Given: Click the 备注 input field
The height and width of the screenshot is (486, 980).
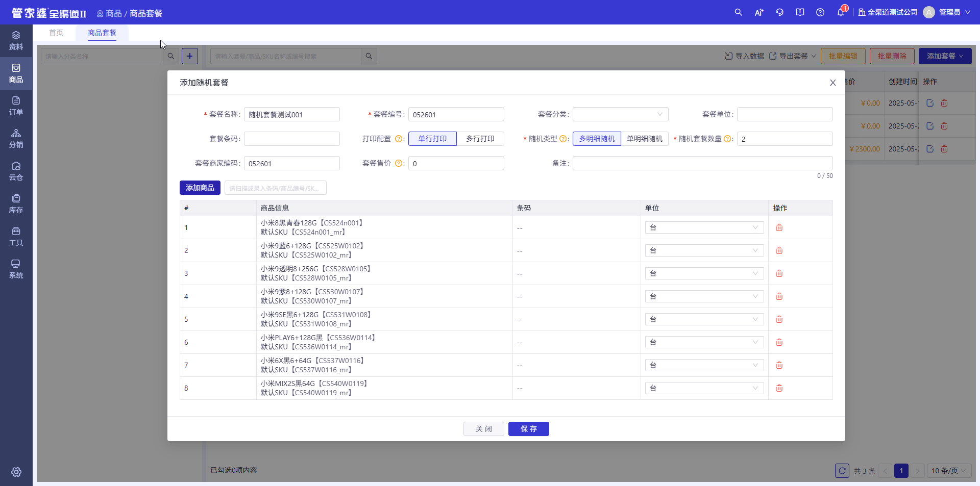Looking at the screenshot, I should click(x=703, y=163).
